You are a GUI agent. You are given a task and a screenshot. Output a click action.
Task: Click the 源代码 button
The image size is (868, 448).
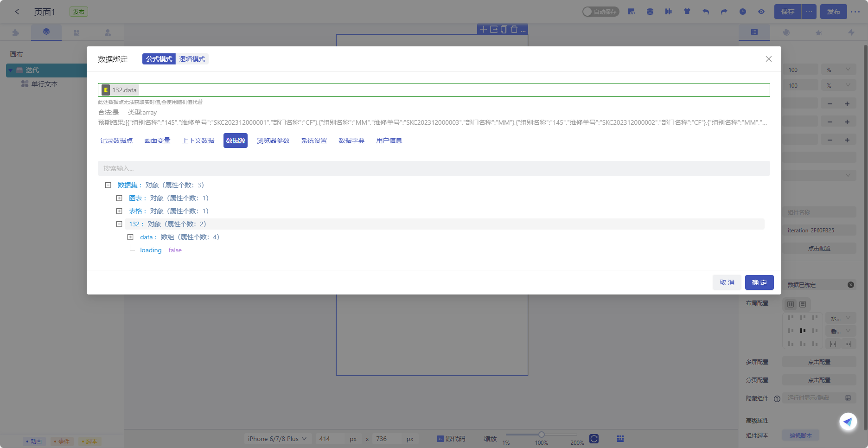tap(451, 439)
